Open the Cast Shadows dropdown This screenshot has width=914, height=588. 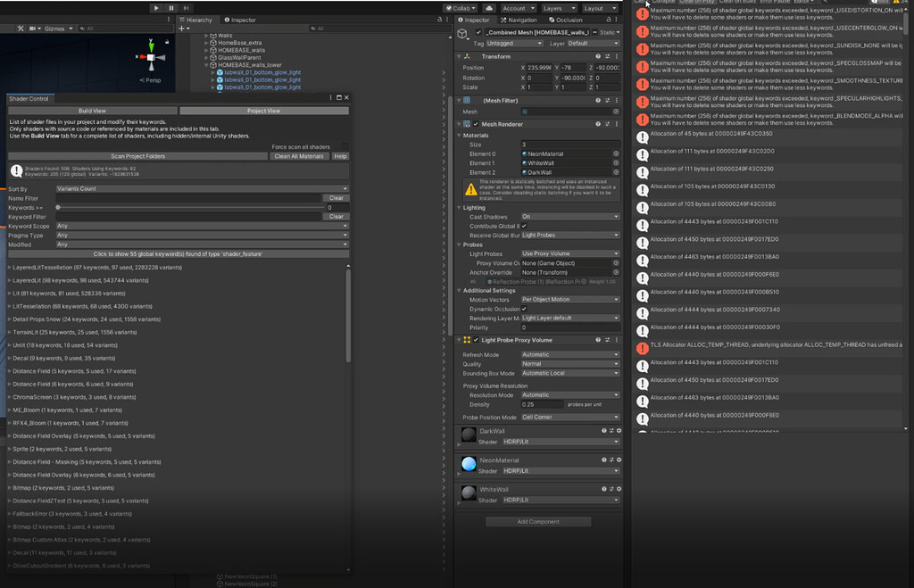(571, 216)
